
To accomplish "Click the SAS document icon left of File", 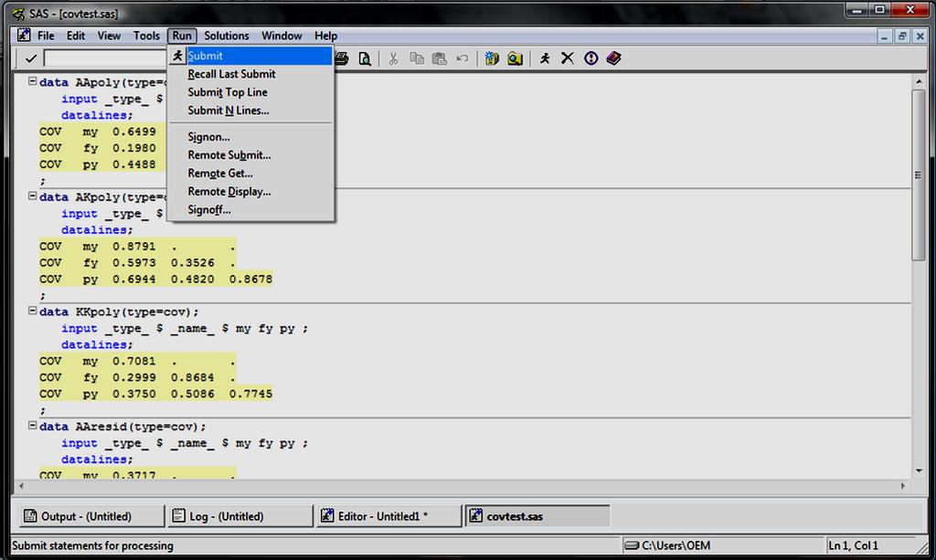I will click(x=23, y=36).
